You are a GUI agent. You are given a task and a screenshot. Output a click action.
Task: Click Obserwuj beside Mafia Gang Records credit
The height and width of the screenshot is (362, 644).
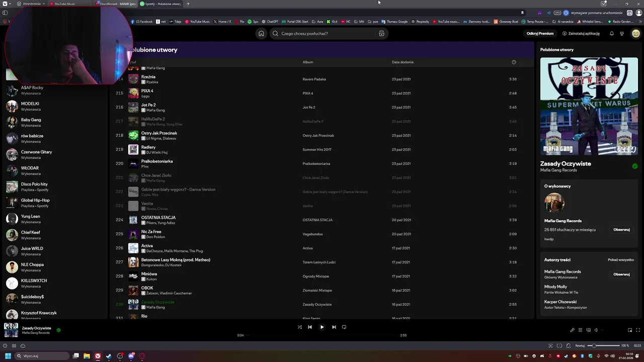click(x=621, y=275)
